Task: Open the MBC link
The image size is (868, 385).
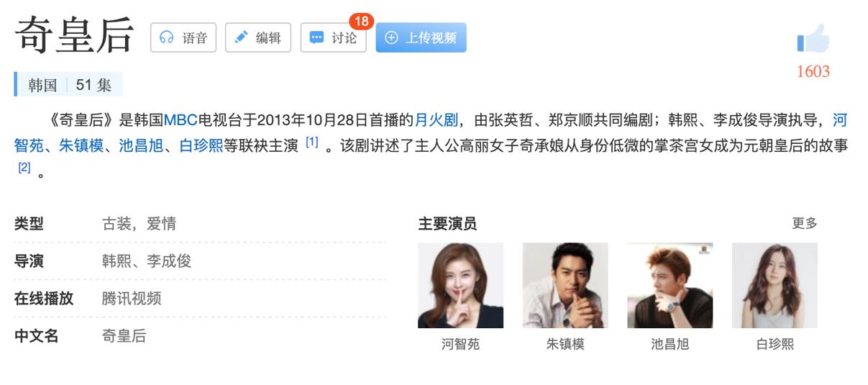Action: [181, 119]
